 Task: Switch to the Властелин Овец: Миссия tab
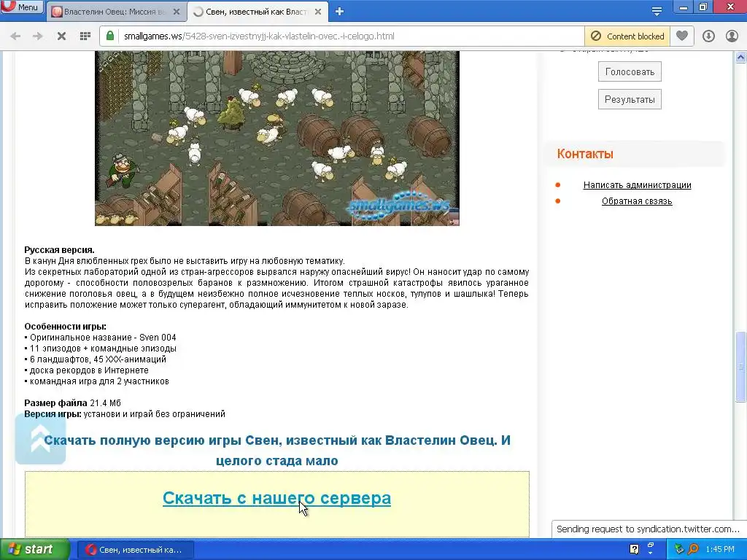[x=115, y=12]
